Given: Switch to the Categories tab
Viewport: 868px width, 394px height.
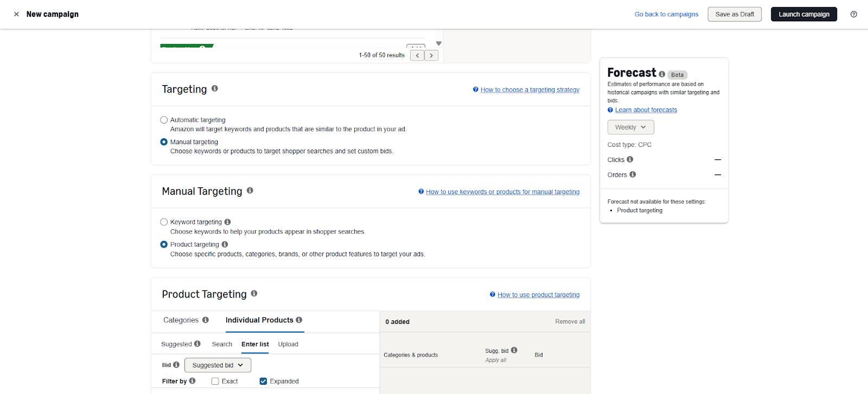Looking at the screenshot, I should pos(181,320).
